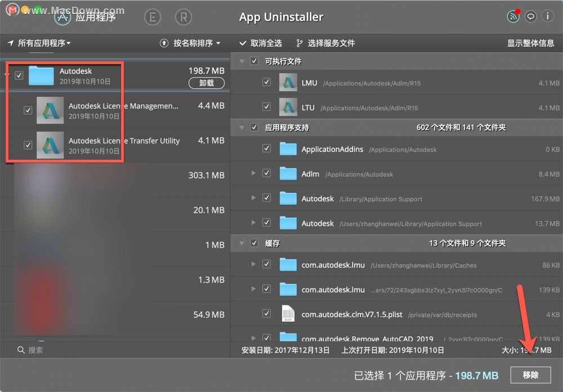Click the Autodesk folder icon in /Library/Application Support
563x392 pixels.
click(x=288, y=199)
